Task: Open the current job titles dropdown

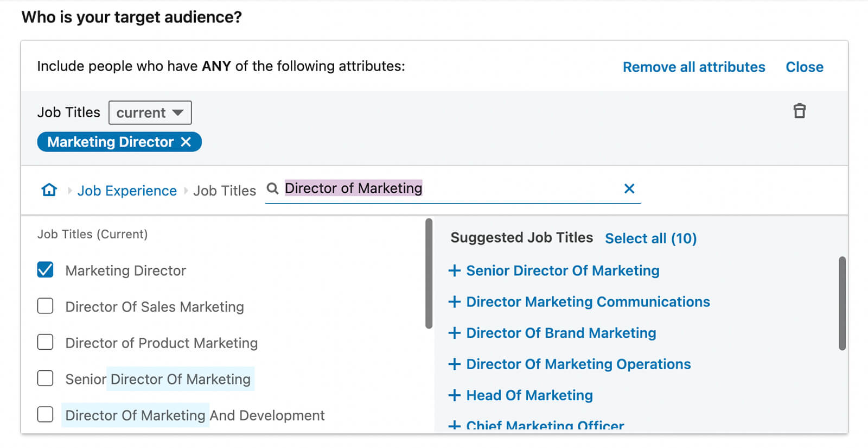Action: (150, 112)
